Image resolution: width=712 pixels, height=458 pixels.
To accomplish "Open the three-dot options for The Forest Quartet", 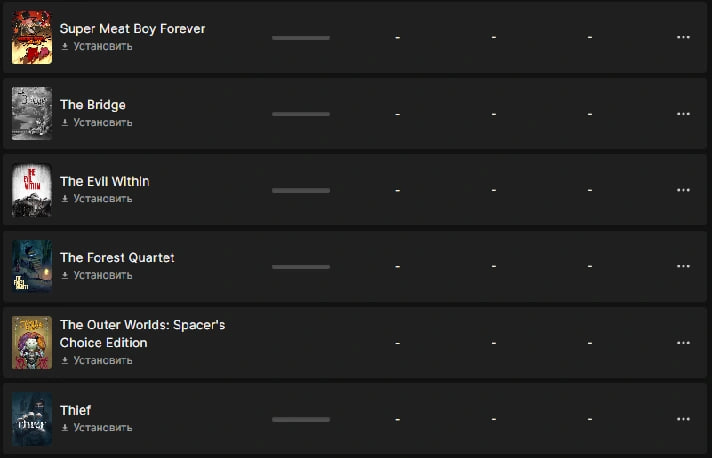I will click(x=683, y=266).
